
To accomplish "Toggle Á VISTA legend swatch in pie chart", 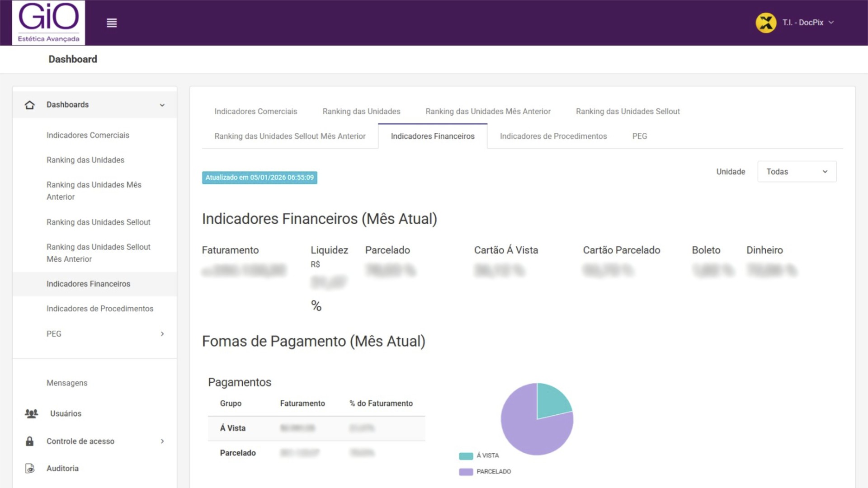I will (466, 456).
